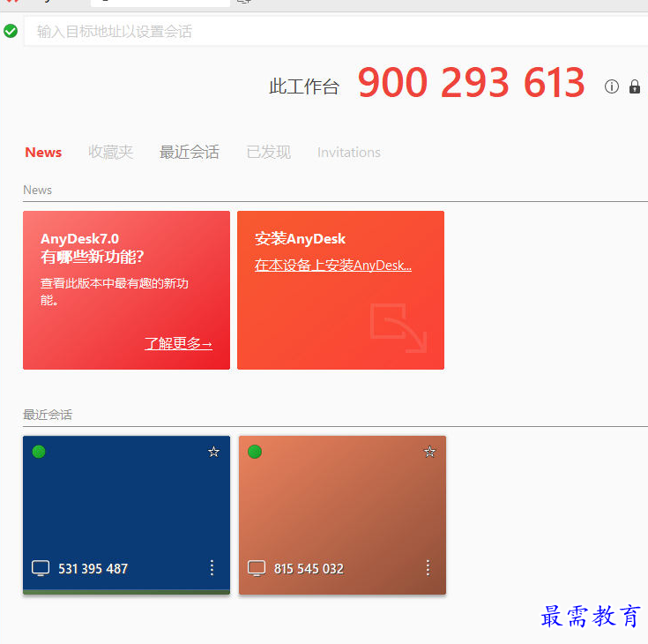Open the workstation info icon
Image resolution: width=648 pixels, height=644 pixels.
(612, 86)
